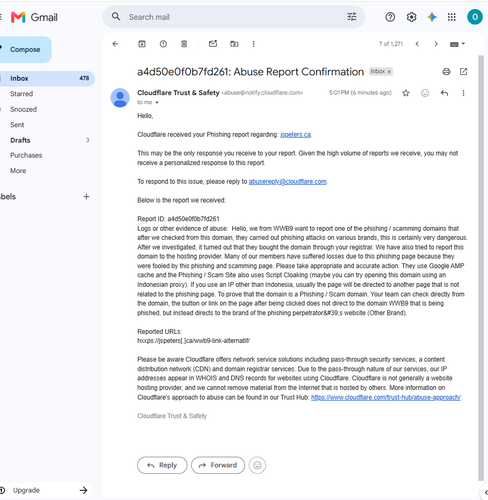Star this Cloudflare message
The image size is (488, 500).
coord(406,93)
